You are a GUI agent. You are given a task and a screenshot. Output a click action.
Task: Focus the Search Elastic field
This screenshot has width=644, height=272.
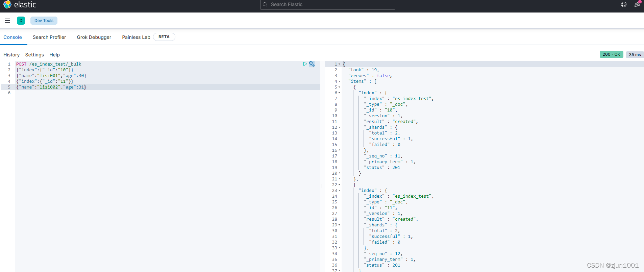(x=327, y=4)
